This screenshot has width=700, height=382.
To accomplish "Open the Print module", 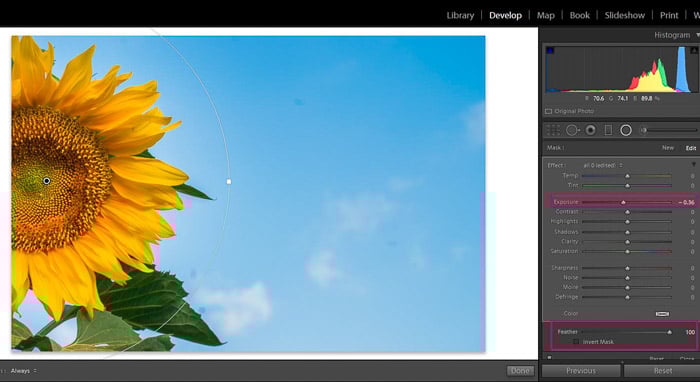I will point(669,15).
